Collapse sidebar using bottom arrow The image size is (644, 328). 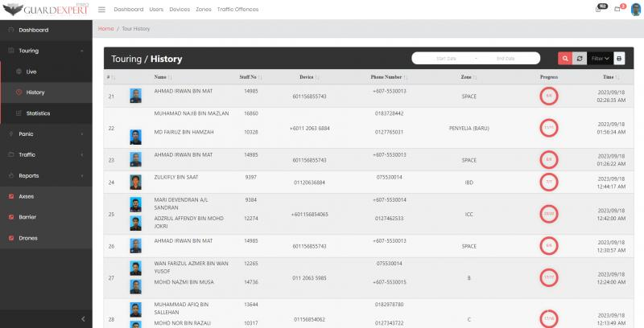pyautogui.click(x=84, y=319)
